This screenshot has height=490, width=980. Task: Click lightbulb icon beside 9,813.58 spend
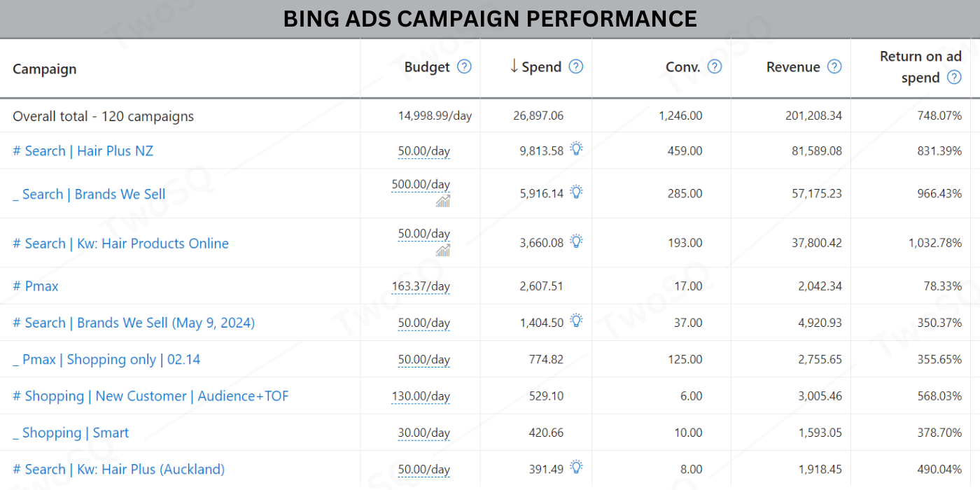(576, 148)
